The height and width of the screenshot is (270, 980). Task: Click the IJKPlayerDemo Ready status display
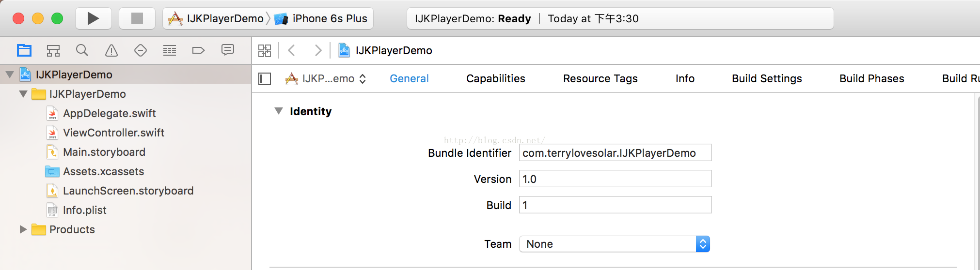coord(620,18)
